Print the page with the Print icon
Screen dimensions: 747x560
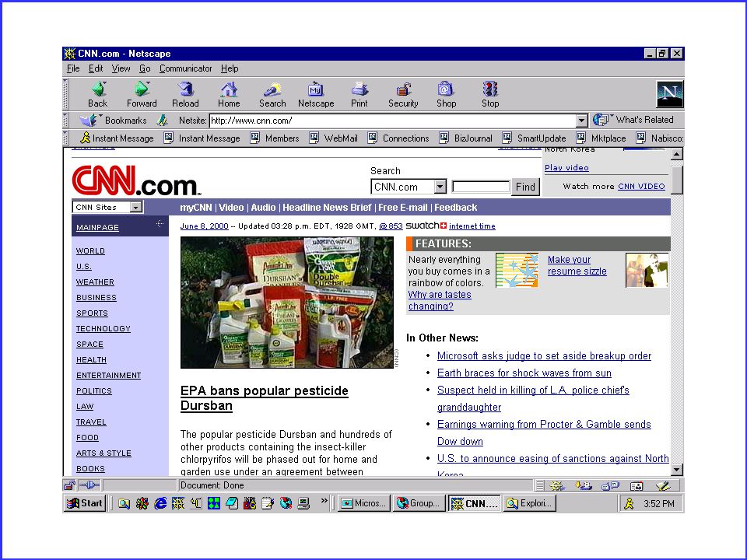(359, 94)
